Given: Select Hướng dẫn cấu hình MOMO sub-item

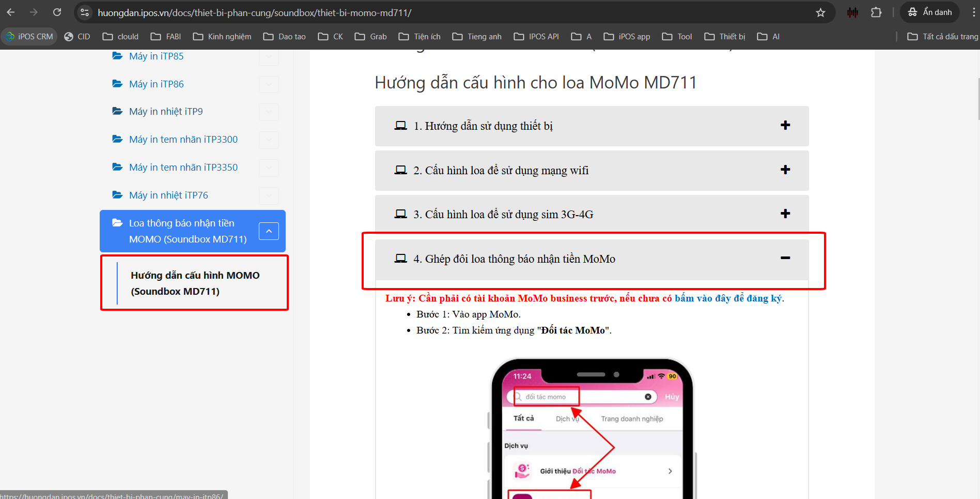Looking at the screenshot, I should [x=195, y=283].
